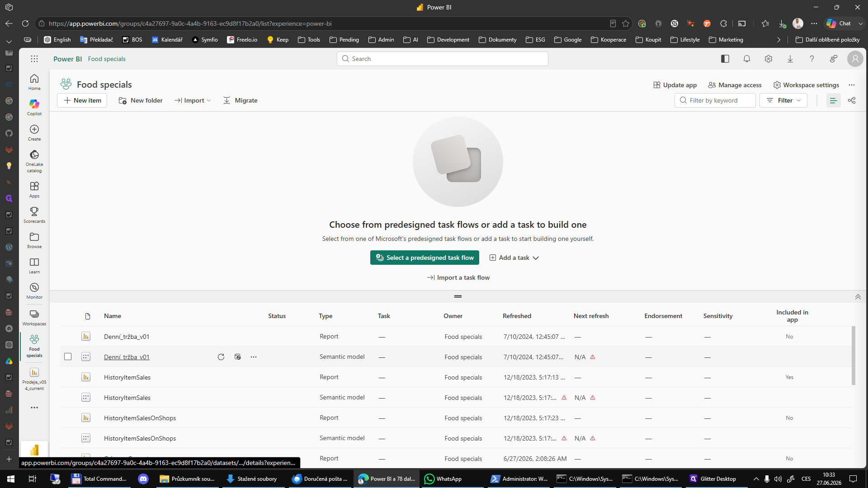Check the Denní_tržba_v01 row checkbox
Viewport: 868px width, 488px height.
pyautogui.click(x=68, y=357)
